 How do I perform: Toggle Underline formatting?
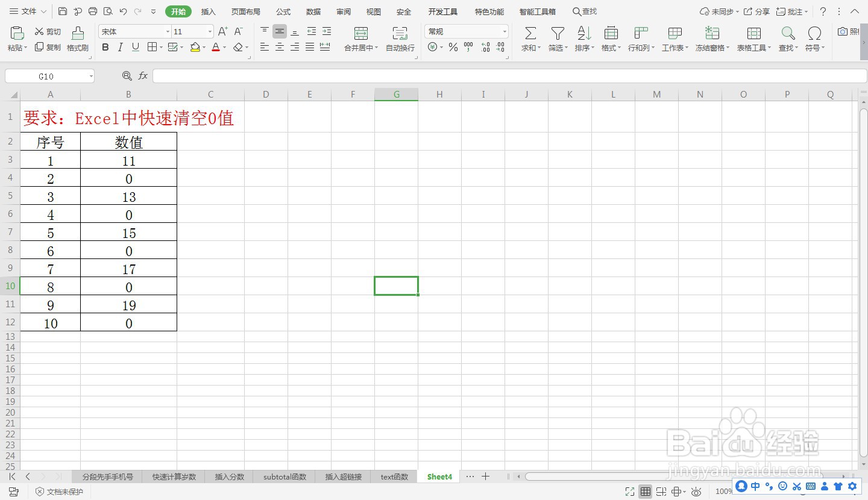[135, 47]
